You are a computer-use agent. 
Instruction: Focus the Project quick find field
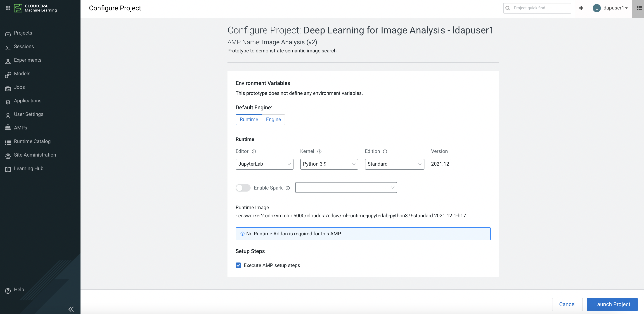540,8
